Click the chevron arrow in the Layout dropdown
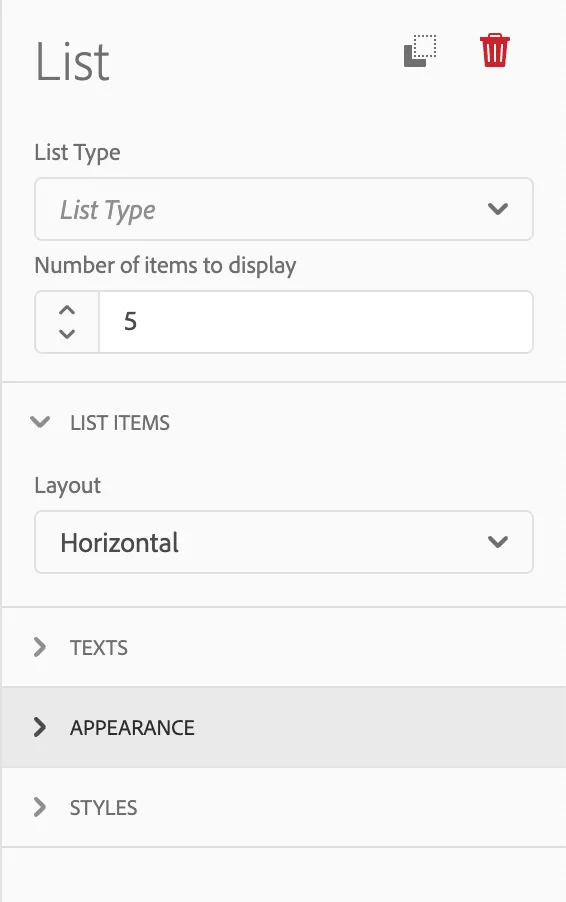The width and height of the screenshot is (566, 902). coord(498,542)
